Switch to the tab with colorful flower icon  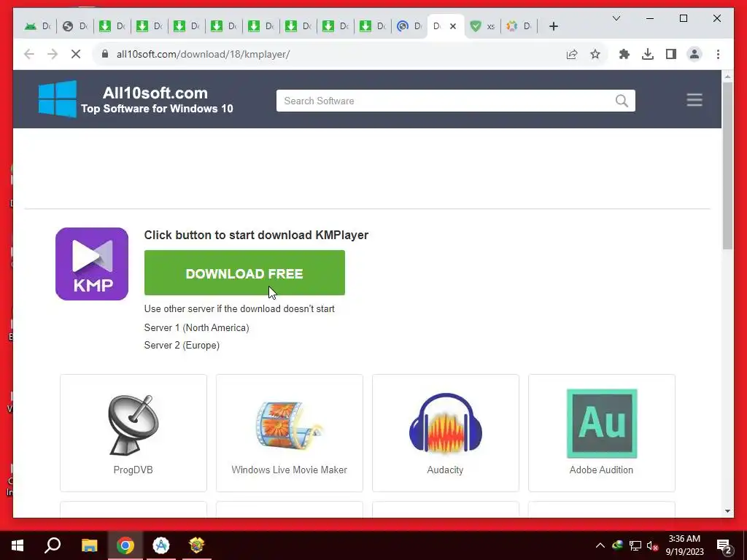coord(519,26)
